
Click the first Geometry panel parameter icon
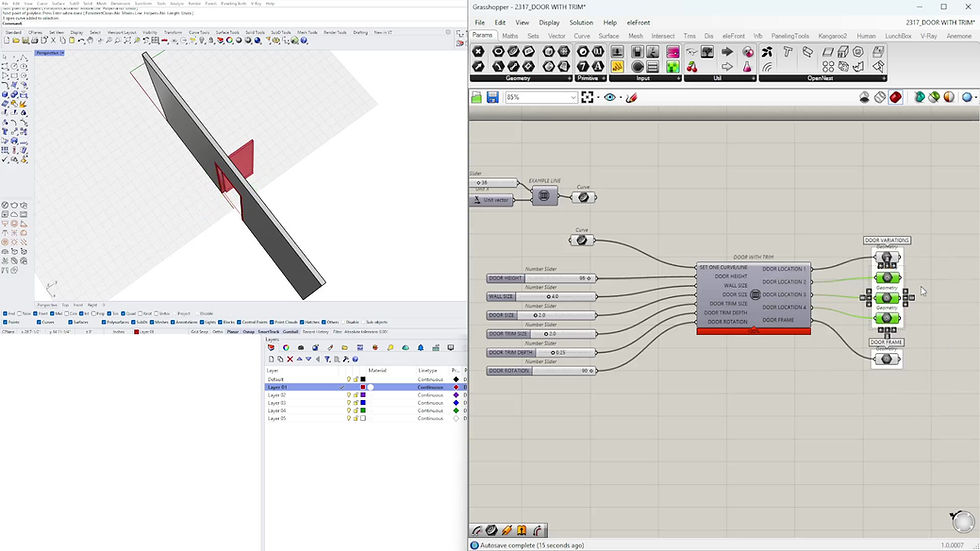point(478,52)
